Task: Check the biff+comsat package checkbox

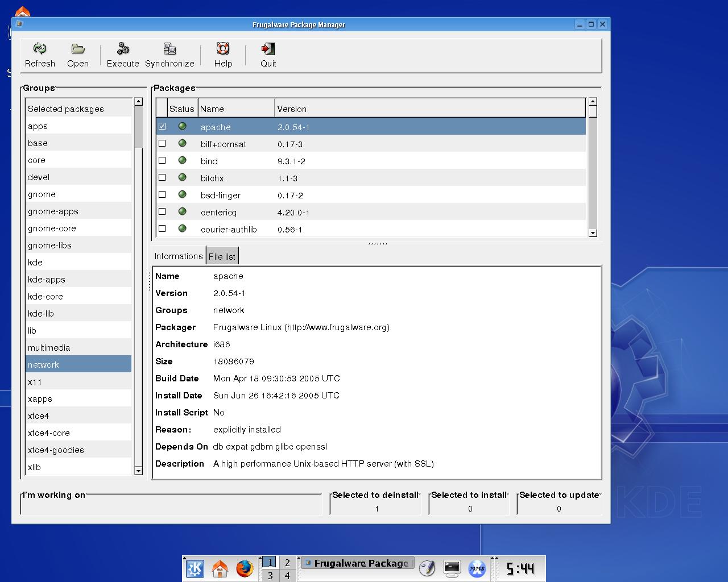Action: (162, 143)
